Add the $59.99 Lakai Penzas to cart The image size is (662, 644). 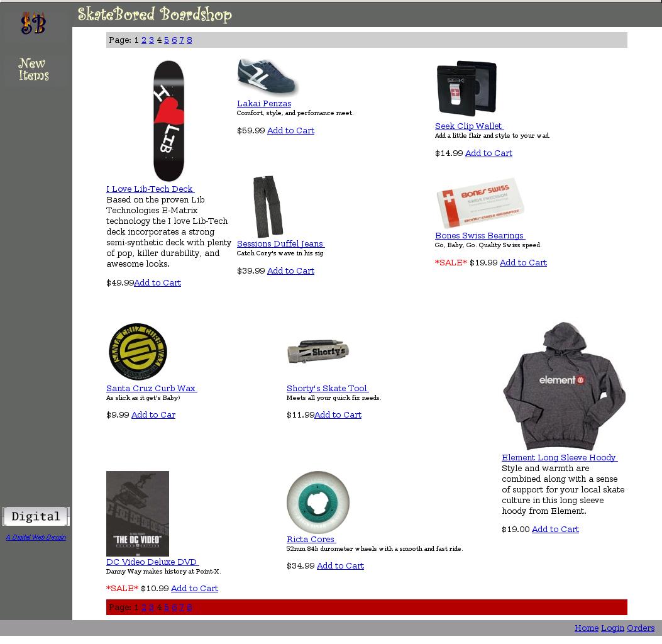[x=290, y=130]
